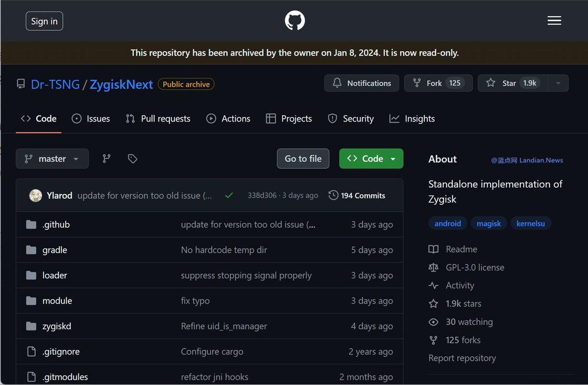Image resolution: width=588 pixels, height=385 pixels.
Task: Check the green commit status checkmark
Action: click(229, 195)
